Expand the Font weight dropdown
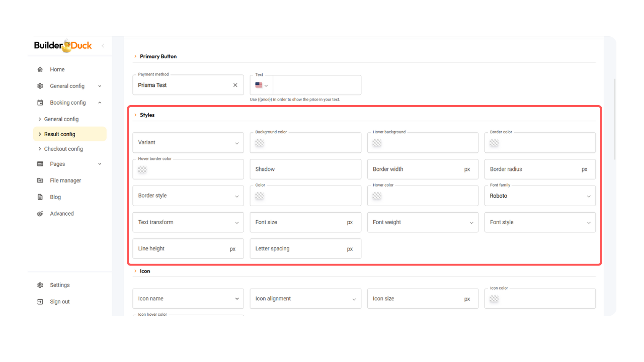 click(x=422, y=222)
